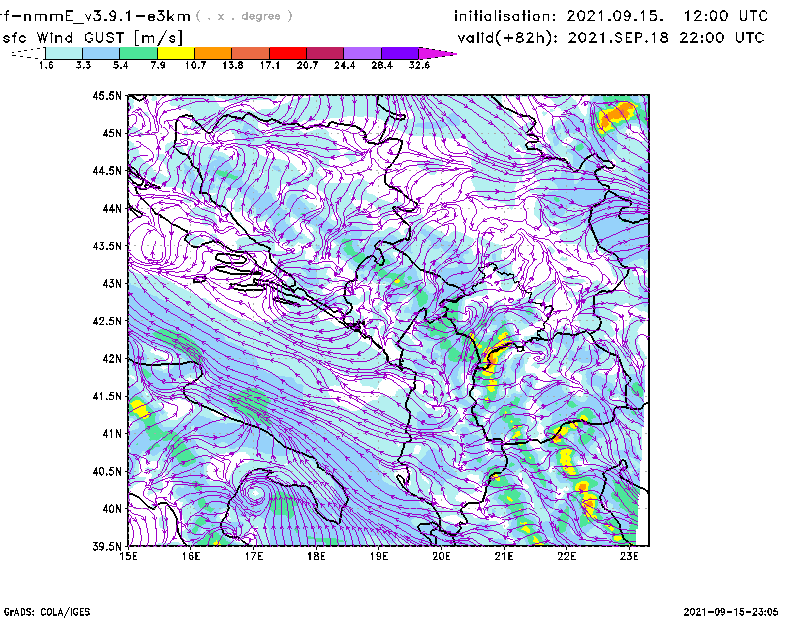Viewport: 800px width, 618px height.
Task: Click the orange 10.7–13.8 legend swatch
Action: [x=213, y=53]
